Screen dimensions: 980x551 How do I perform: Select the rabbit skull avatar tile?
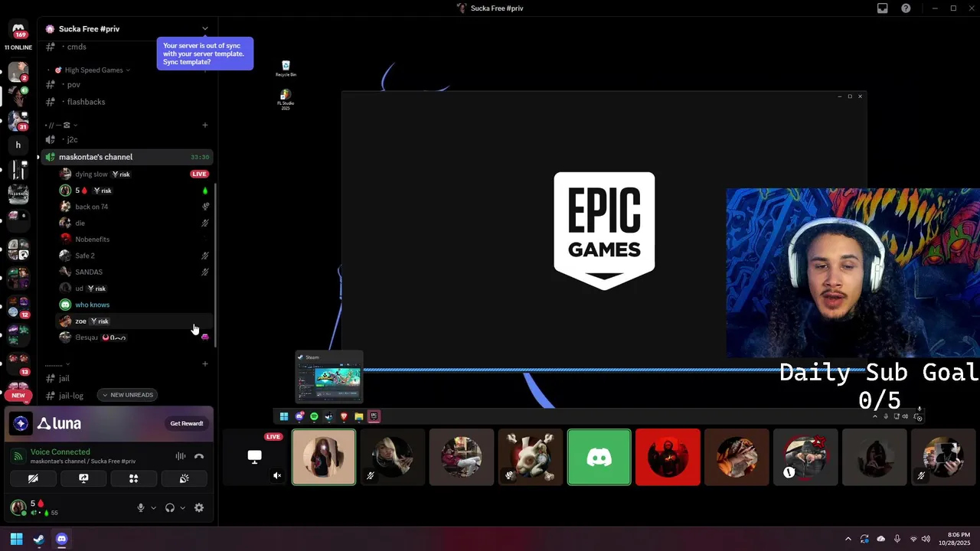531,457
